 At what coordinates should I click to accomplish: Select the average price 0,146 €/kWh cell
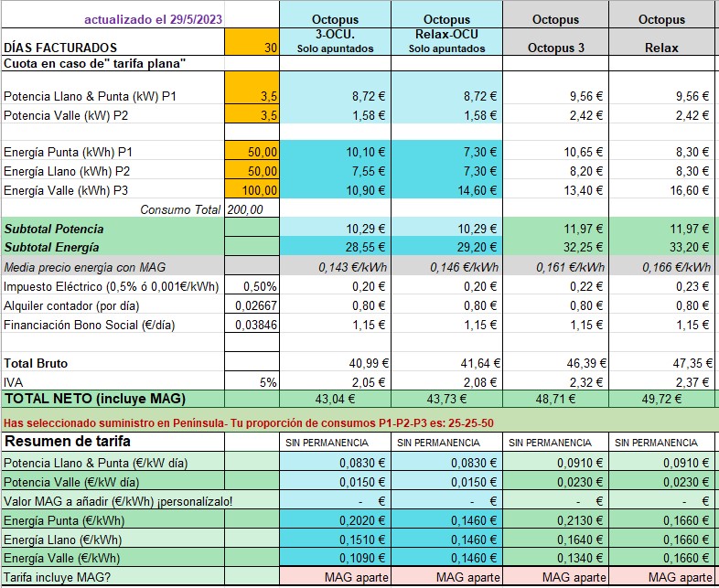click(x=446, y=266)
